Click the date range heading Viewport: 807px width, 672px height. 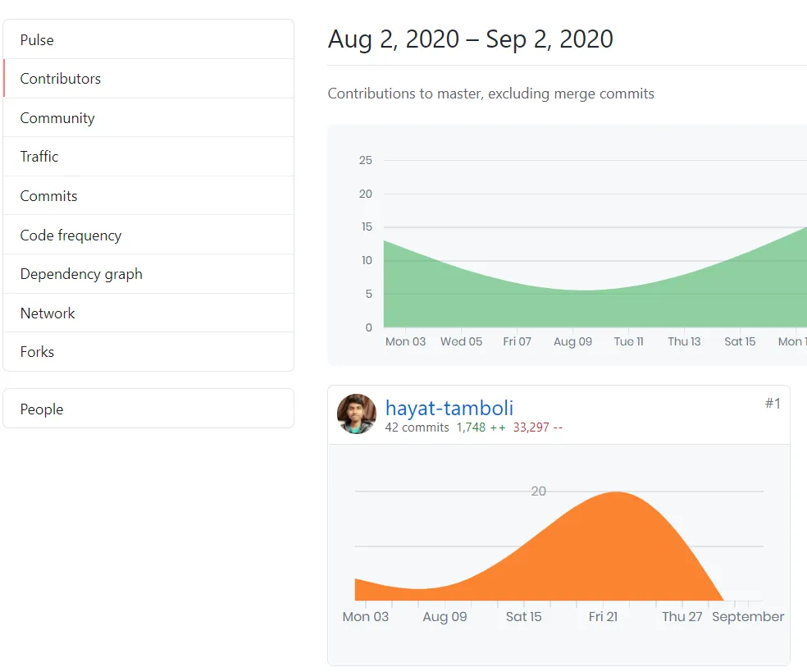tap(471, 39)
